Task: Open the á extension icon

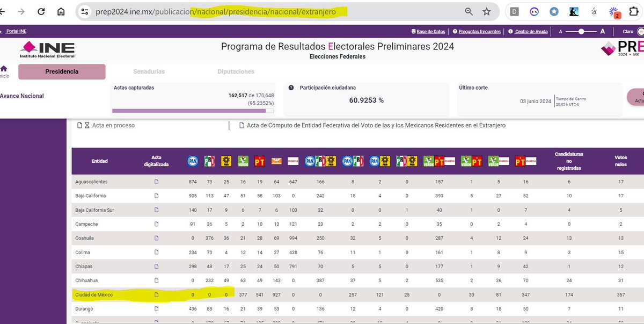Action: tap(594, 11)
